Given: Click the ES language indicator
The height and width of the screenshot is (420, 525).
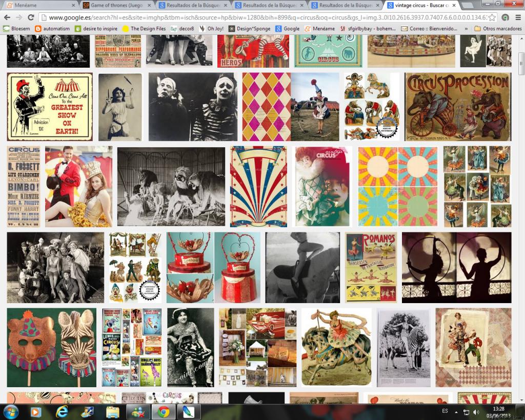Looking at the screenshot, I should tap(445, 411).
